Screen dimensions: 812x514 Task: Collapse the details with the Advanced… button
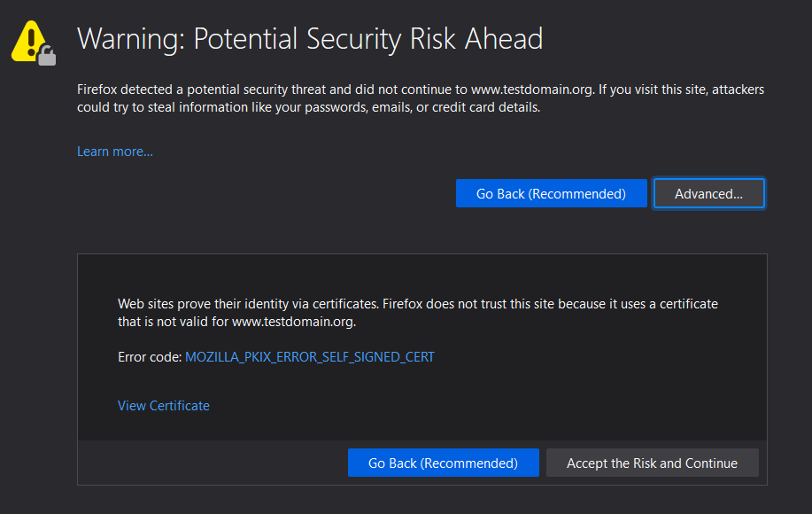coord(708,193)
